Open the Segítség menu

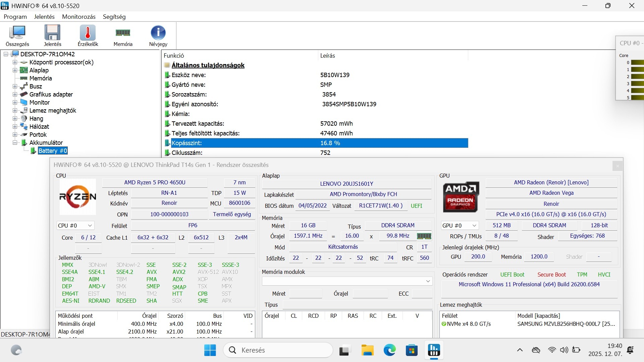(x=114, y=17)
